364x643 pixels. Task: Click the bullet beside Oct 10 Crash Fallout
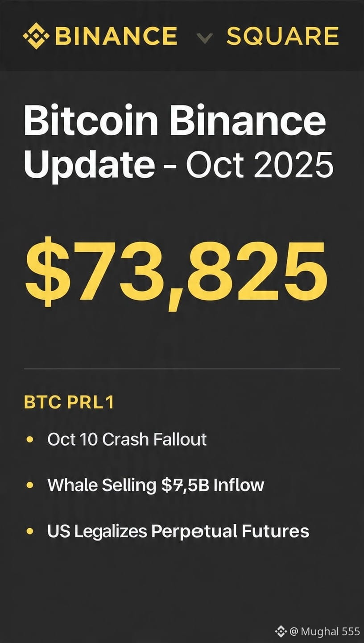(x=30, y=439)
